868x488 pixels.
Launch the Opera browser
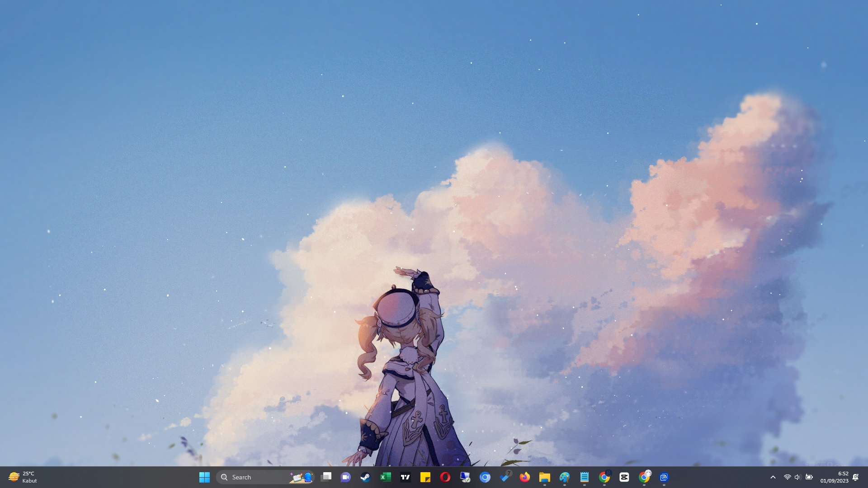[445, 477]
